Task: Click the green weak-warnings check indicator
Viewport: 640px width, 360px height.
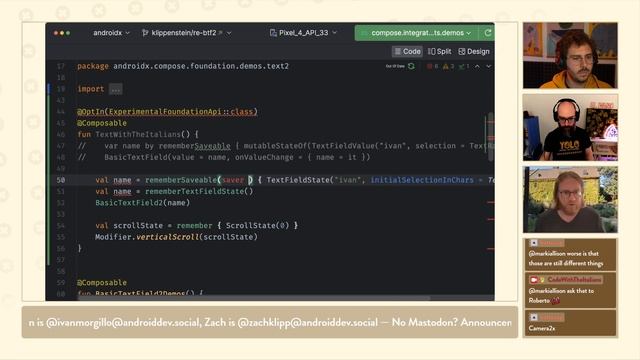Action: point(464,66)
